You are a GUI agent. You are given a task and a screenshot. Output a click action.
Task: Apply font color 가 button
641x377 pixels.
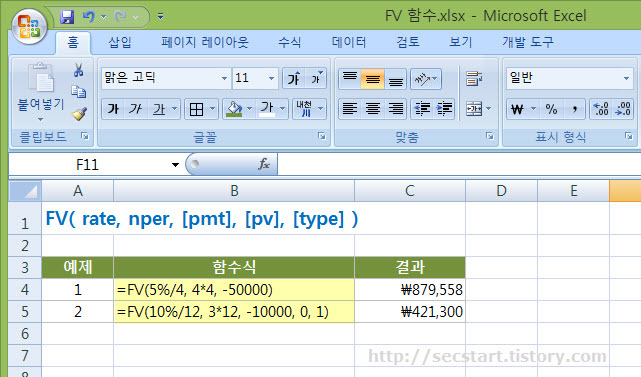click(267, 109)
